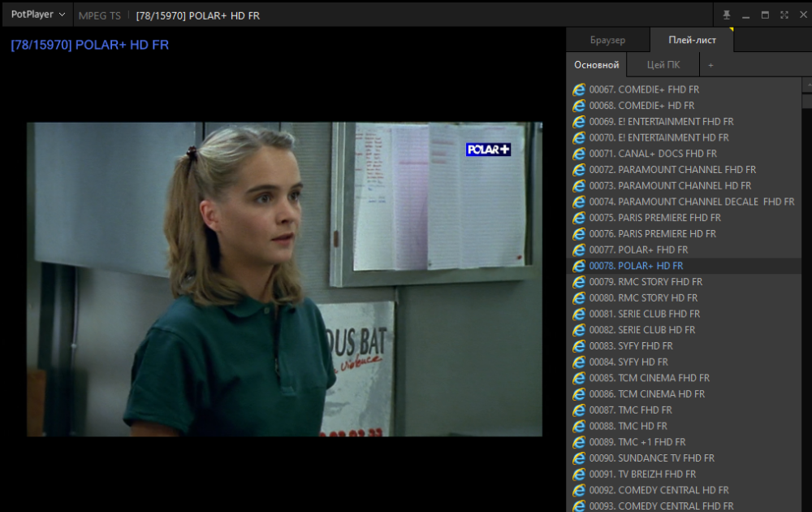This screenshot has width=812, height=512.
Task: Click icon beside 00078. POLAR+ HD FR
Action: (578, 266)
